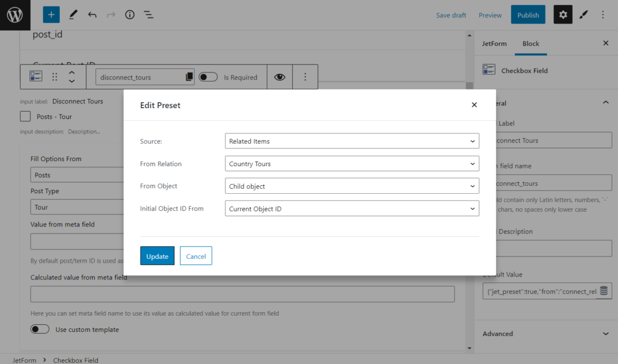
Task: Click the Checkbox Field icon in sidebar
Action: click(x=489, y=70)
